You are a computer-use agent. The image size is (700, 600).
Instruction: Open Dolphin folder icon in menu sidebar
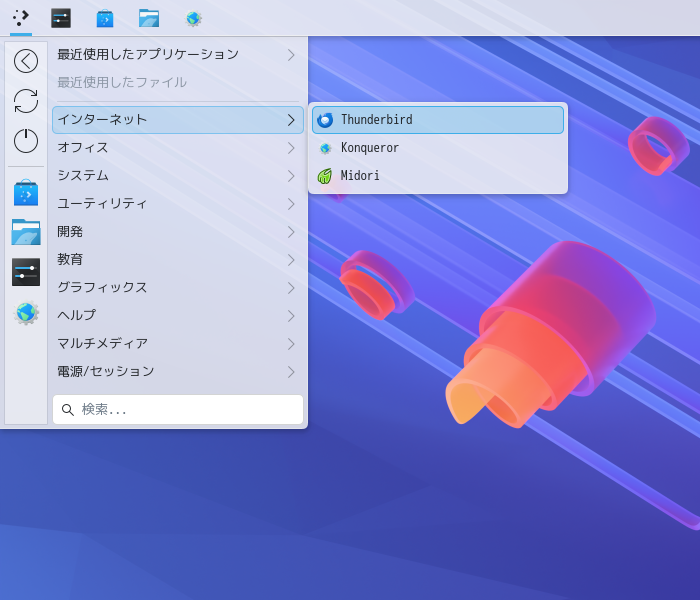[x=26, y=232]
